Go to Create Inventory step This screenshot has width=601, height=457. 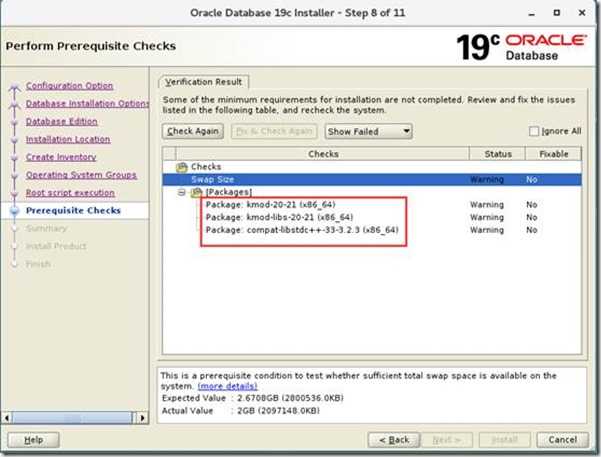(x=61, y=157)
